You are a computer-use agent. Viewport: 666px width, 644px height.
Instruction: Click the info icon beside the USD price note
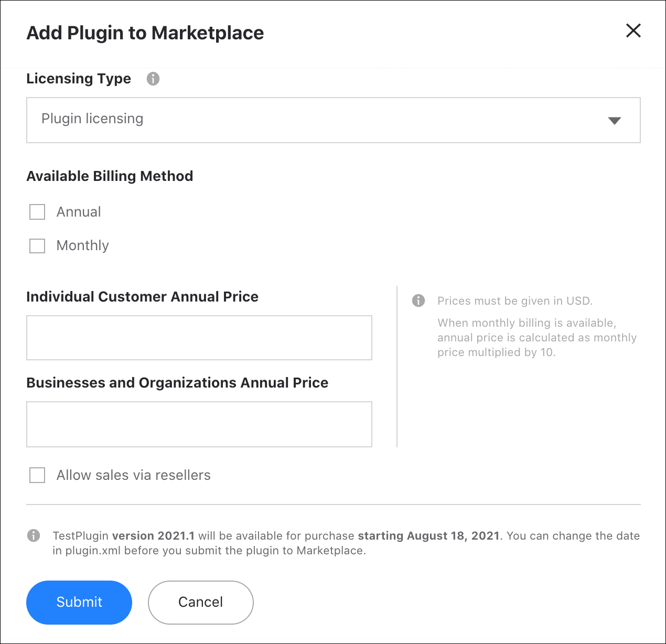(x=418, y=300)
